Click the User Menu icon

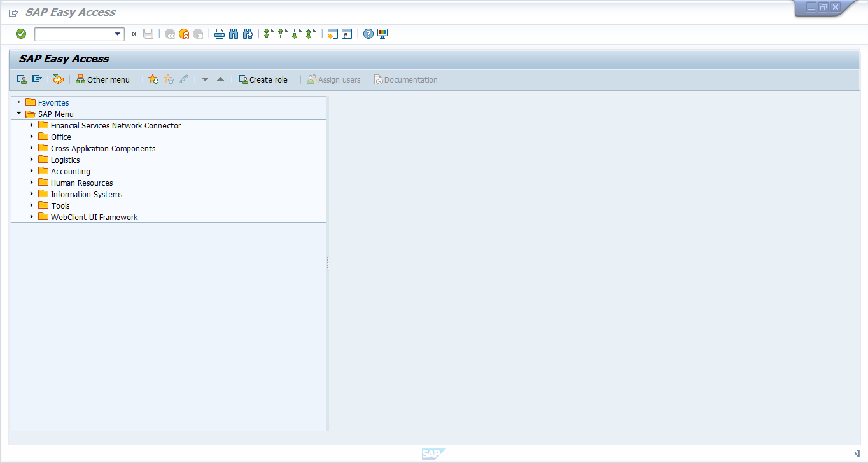point(22,79)
